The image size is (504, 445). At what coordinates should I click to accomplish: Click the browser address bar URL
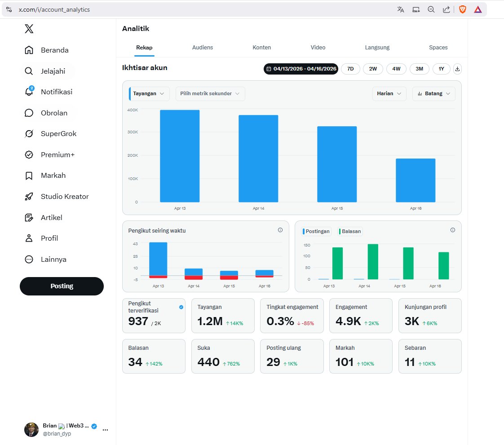tap(54, 9)
